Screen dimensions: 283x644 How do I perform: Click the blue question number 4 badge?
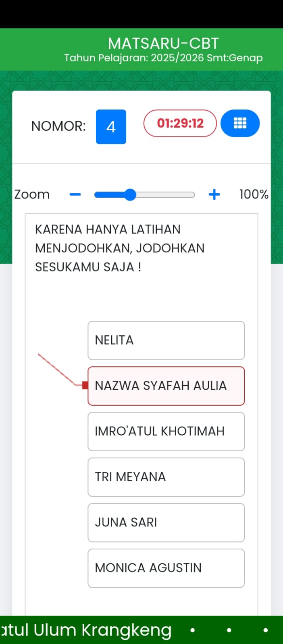coord(111,126)
